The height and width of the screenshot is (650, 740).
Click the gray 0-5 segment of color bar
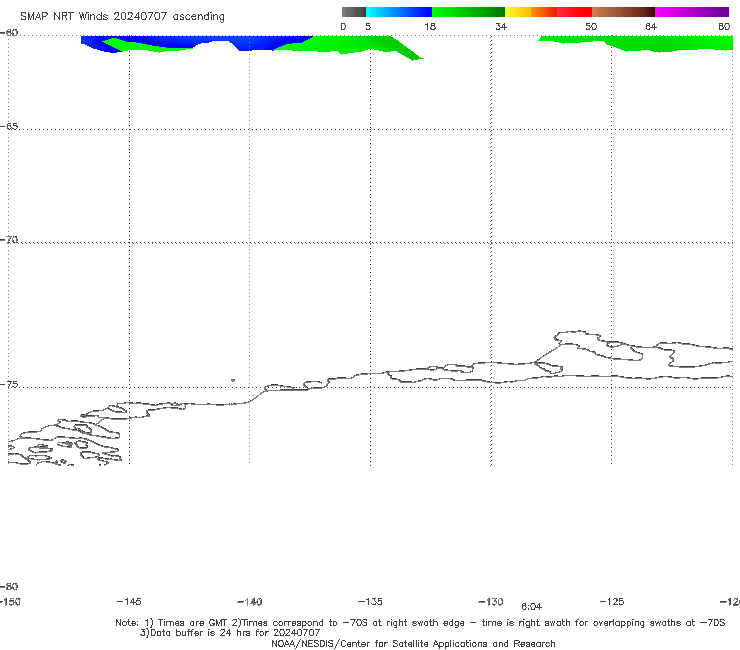coord(354,12)
